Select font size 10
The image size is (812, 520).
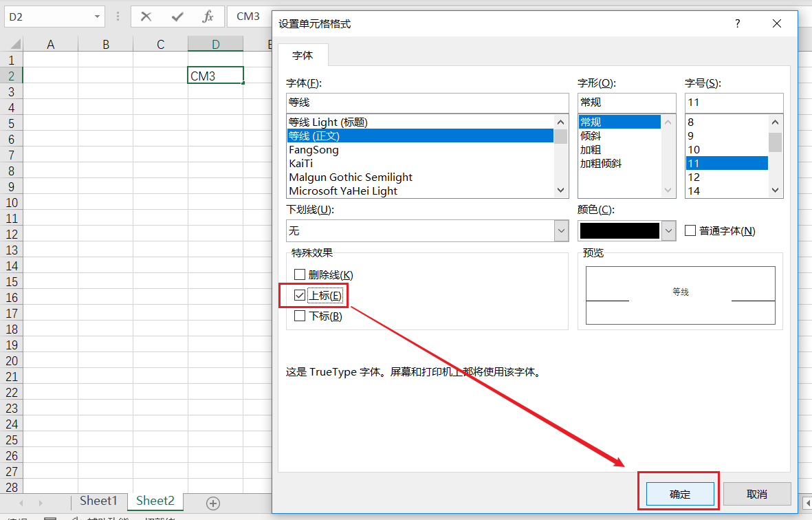pos(727,150)
